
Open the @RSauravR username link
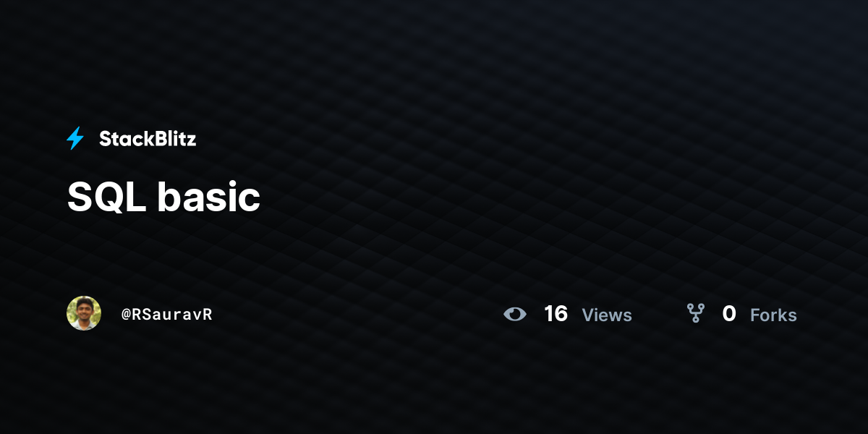point(167,314)
